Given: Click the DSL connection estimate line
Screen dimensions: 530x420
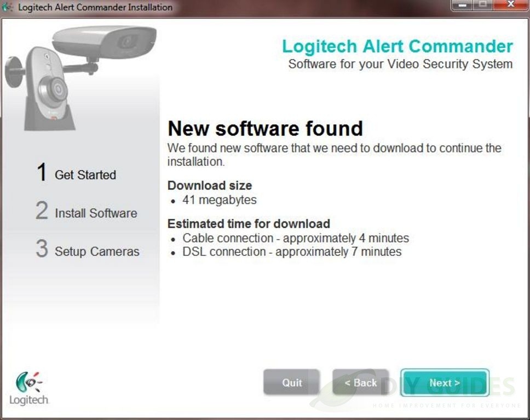Looking at the screenshot, I should (292, 252).
